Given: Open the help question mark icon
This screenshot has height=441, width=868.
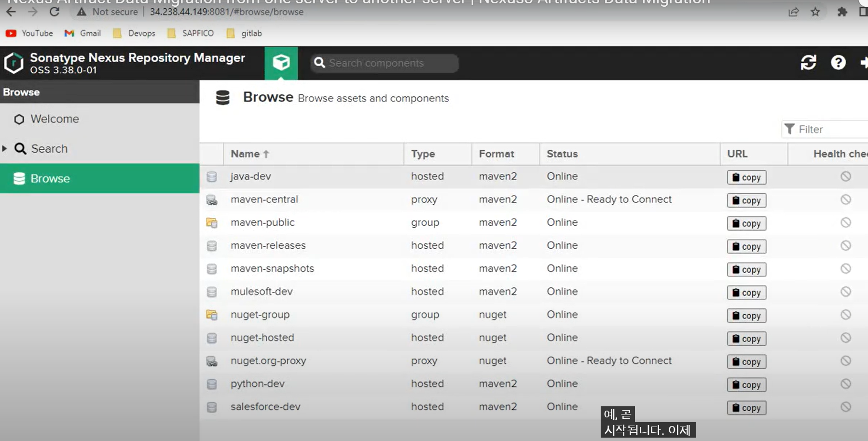Looking at the screenshot, I should pos(838,63).
